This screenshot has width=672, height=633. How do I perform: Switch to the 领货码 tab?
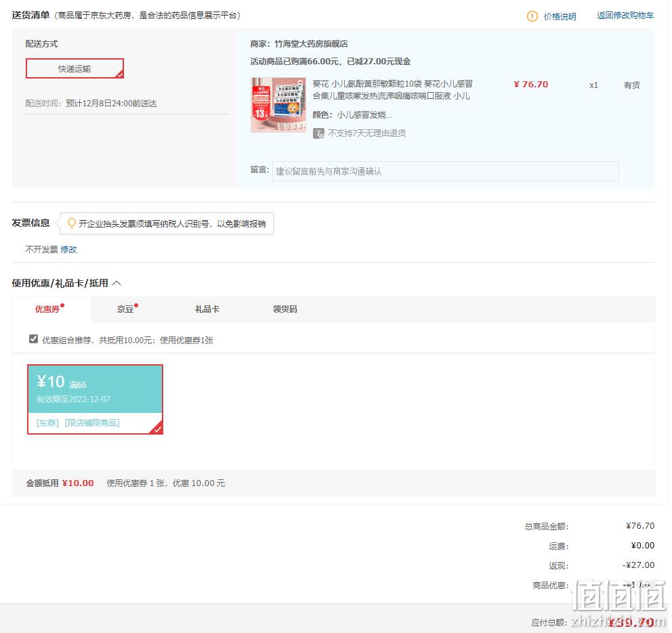pyautogui.click(x=285, y=309)
